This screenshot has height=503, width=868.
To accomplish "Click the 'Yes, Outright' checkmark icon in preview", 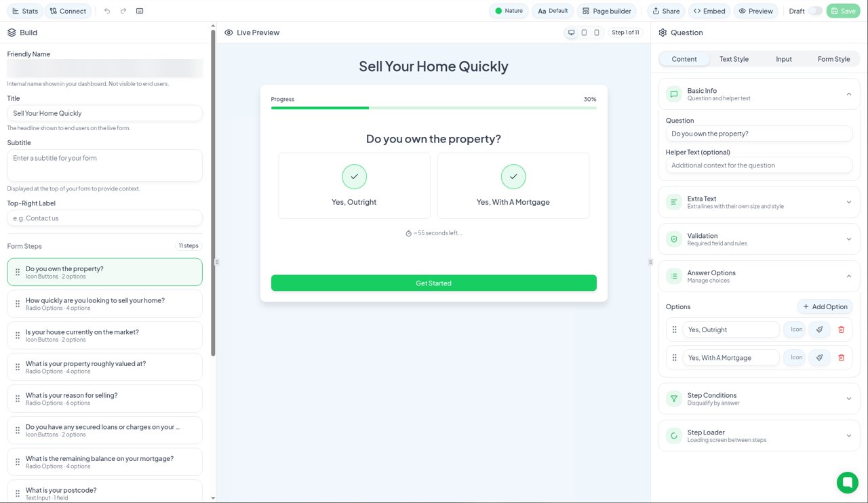I will [x=354, y=176].
